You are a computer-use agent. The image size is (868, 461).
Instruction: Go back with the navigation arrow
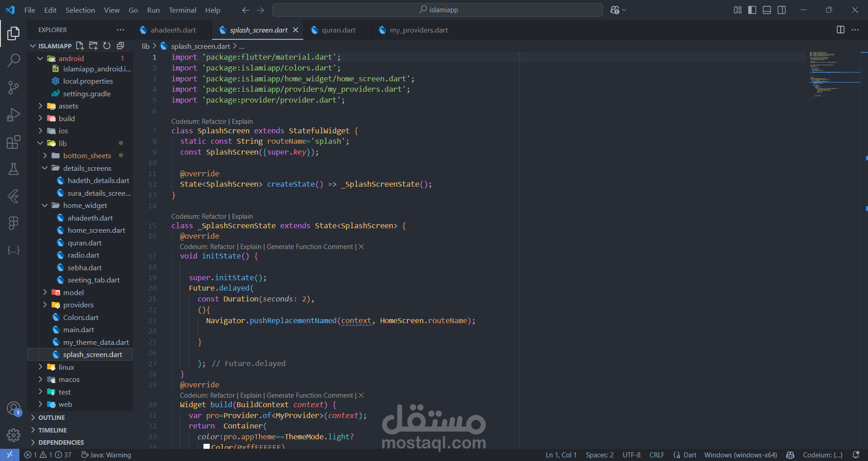pyautogui.click(x=245, y=10)
